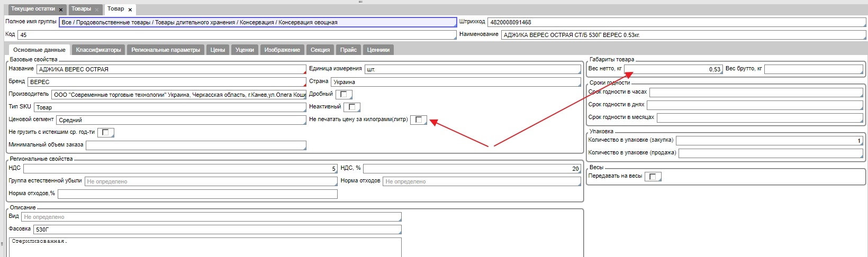Enable the Дробный checkbox

click(x=343, y=94)
